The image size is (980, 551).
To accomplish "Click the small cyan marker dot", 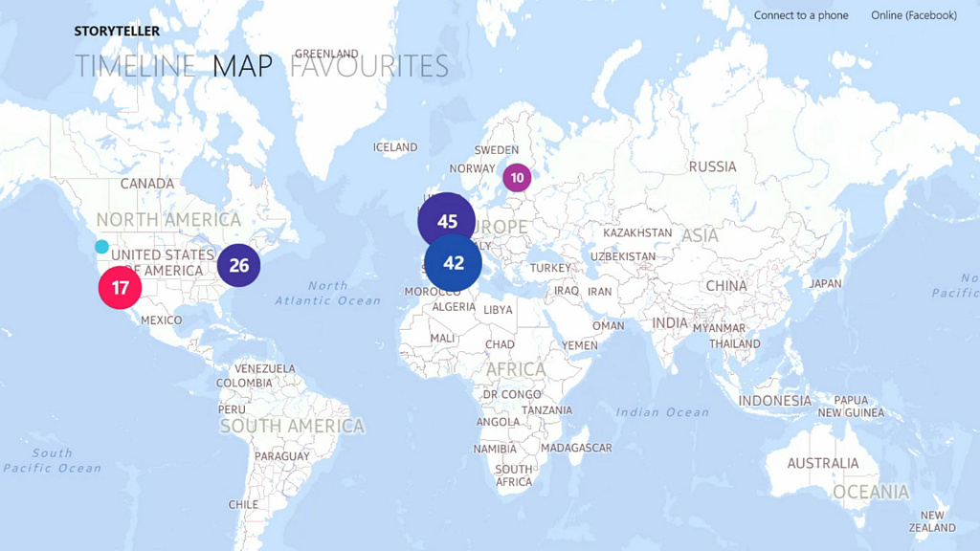I will click(x=101, y=246).
